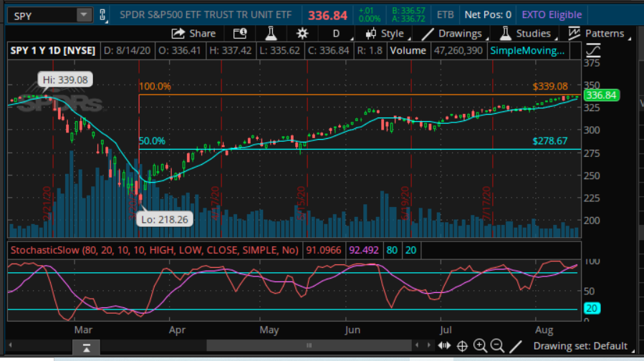
Task: Click the C: 336.84 close value
Action: click(329, 51)
